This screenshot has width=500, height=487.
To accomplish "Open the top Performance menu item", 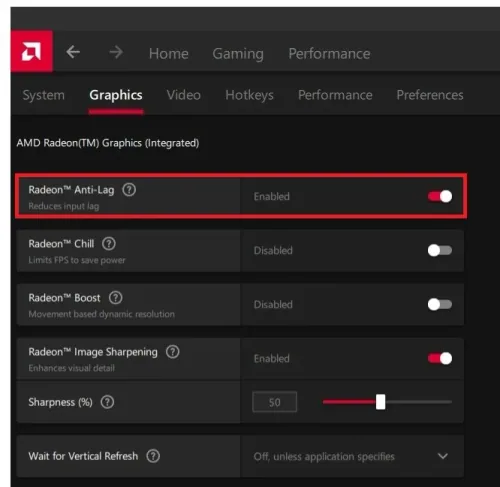I will 329,53.
